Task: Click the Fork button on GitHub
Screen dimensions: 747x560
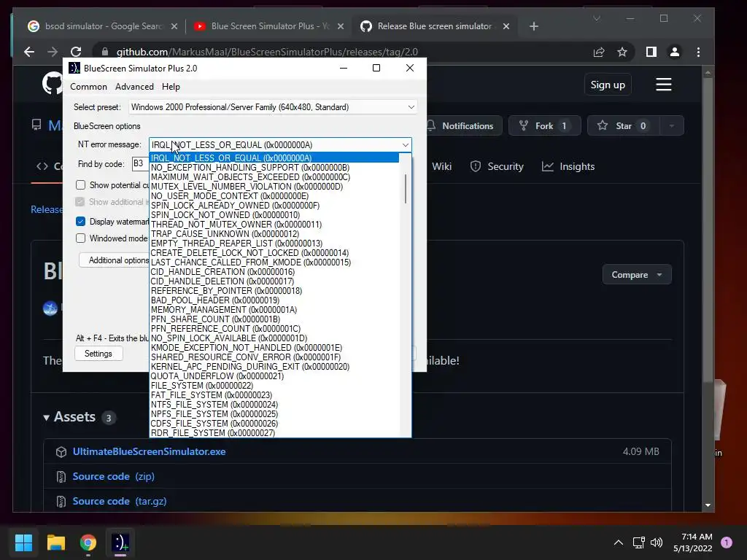Action: 544,125
